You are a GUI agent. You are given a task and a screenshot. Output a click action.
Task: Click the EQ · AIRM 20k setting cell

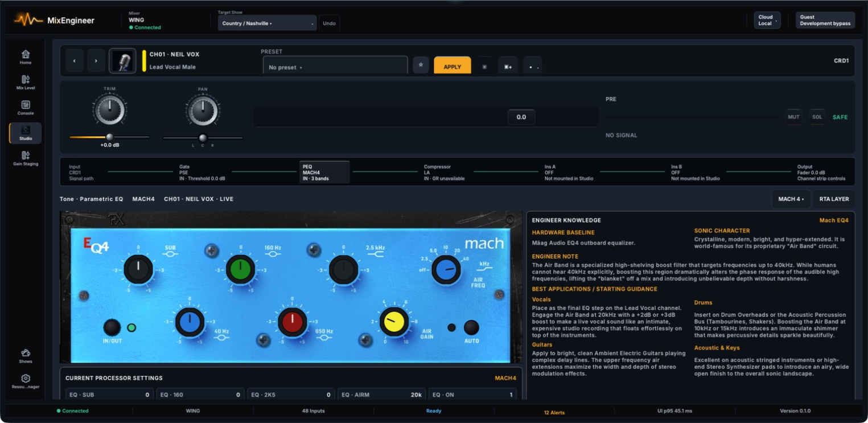pyautogui.click(x=381, y=395)
